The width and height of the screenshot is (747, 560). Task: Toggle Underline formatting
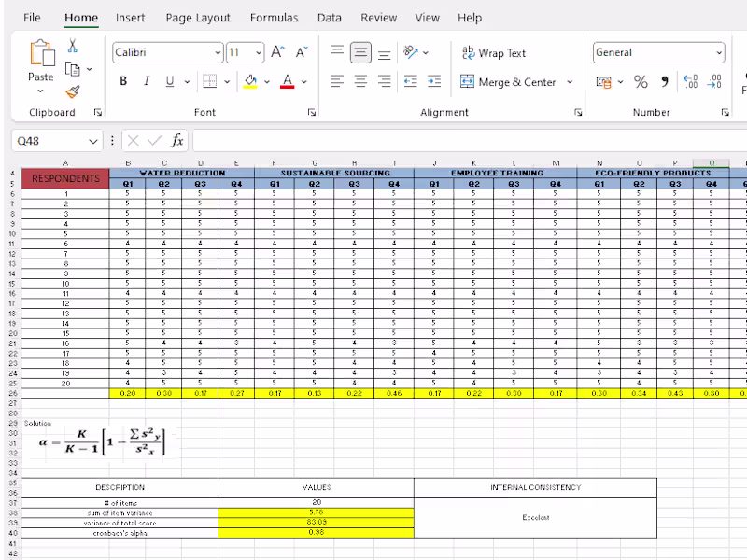[x=170, y=81]
